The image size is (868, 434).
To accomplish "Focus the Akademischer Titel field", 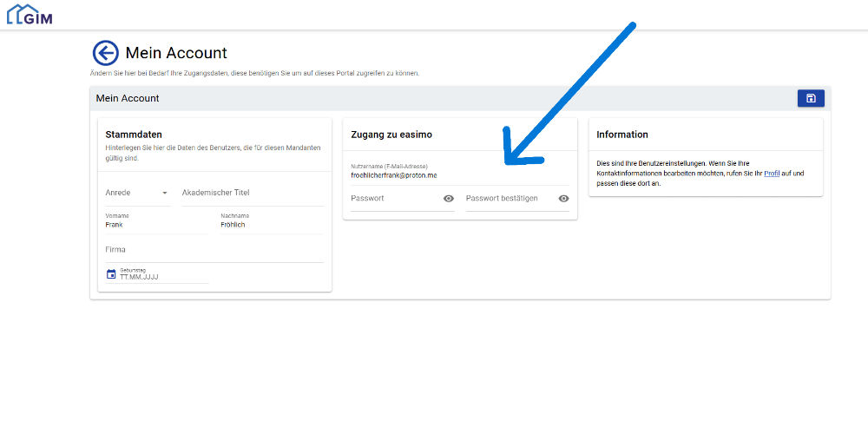I will click(x=251, y=193).
